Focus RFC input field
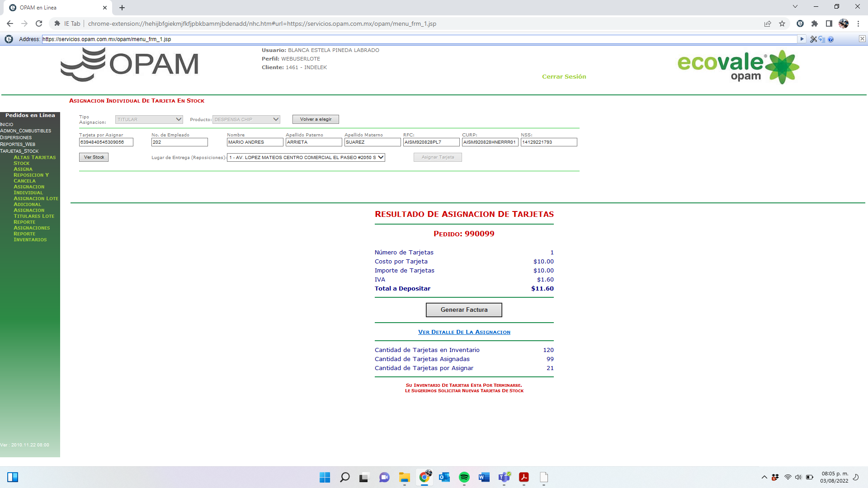868x488 pixels. tap(431, 142)
